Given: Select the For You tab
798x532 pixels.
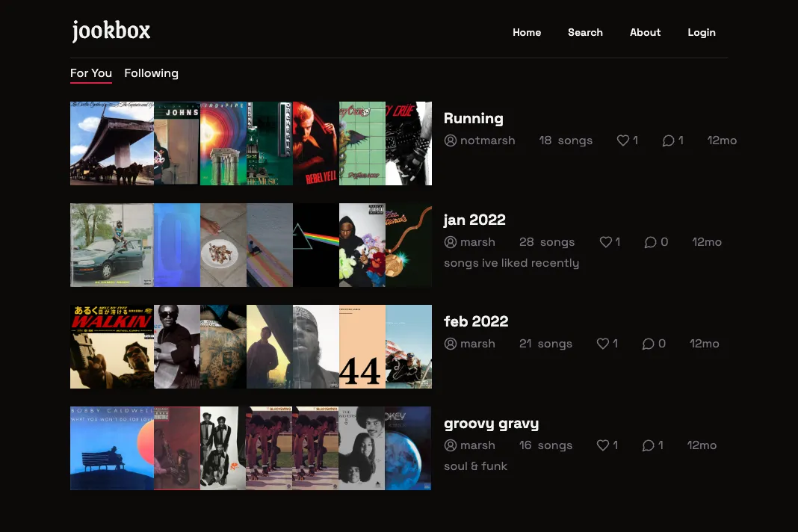Looking at the screenshot, I should click(x=91, y=73).
